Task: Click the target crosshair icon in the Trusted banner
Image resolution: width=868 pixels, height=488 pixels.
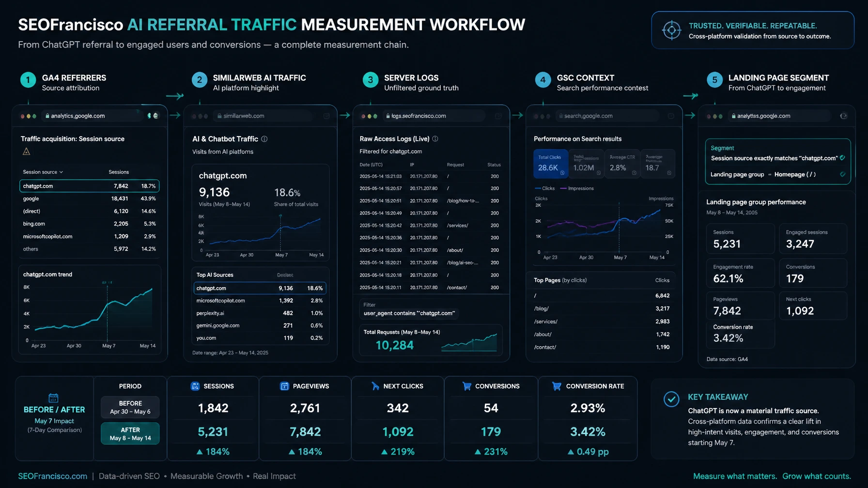Action: click(671, 30)
